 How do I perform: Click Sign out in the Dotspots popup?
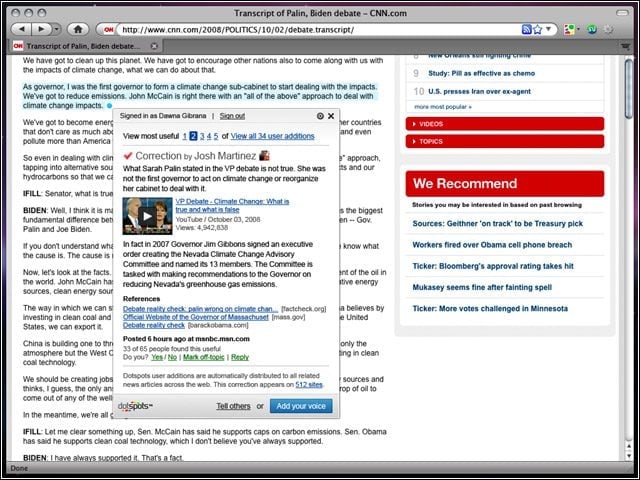click(232, 116)
